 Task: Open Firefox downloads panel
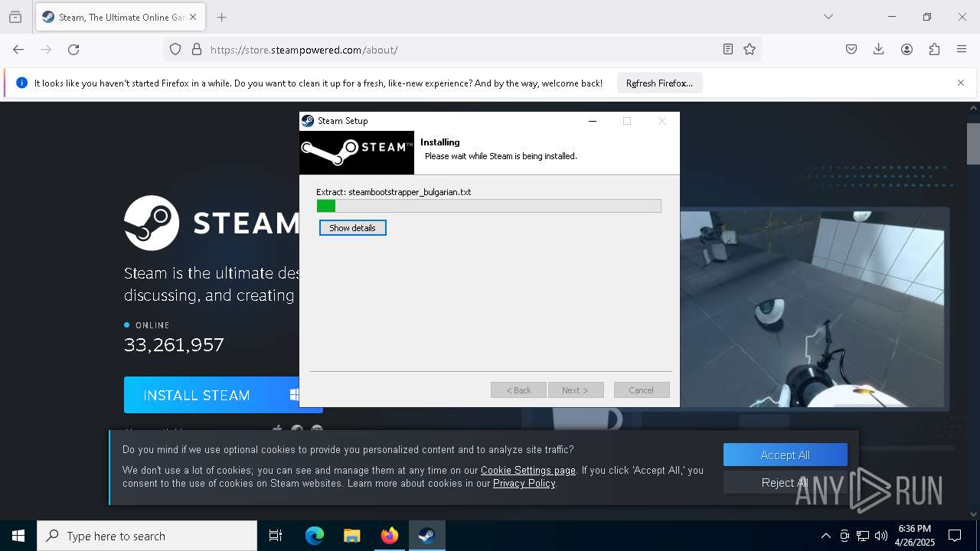[x=879, y=49]
